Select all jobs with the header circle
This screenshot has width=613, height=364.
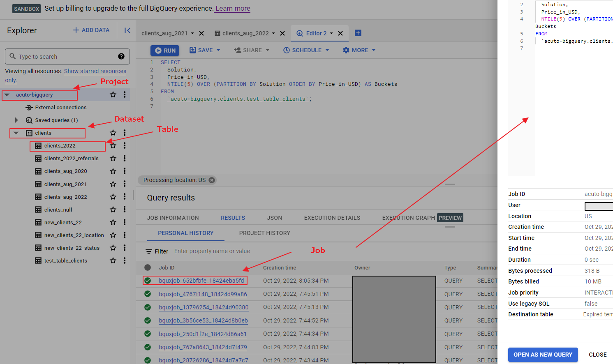[x=148, y=267]
